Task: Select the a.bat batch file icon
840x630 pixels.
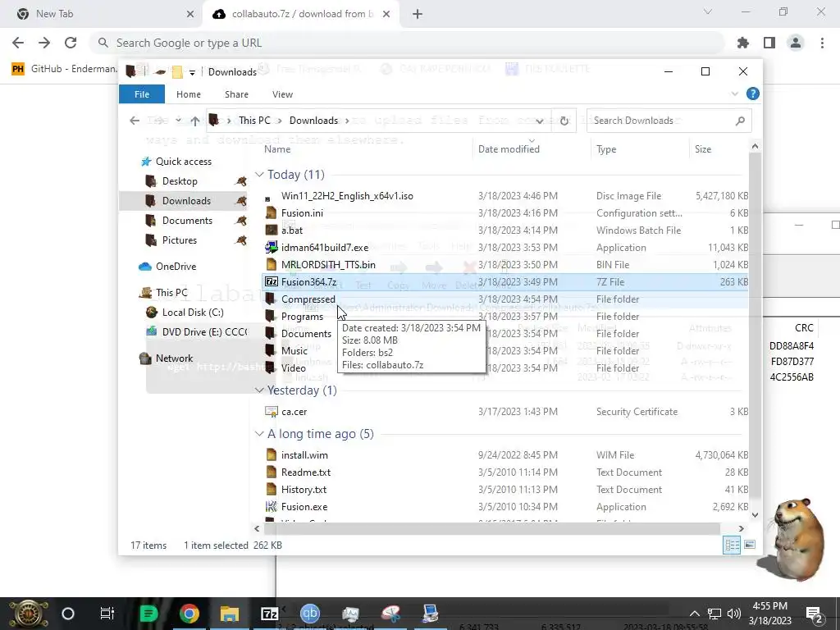Action: [x=271, y=231]
